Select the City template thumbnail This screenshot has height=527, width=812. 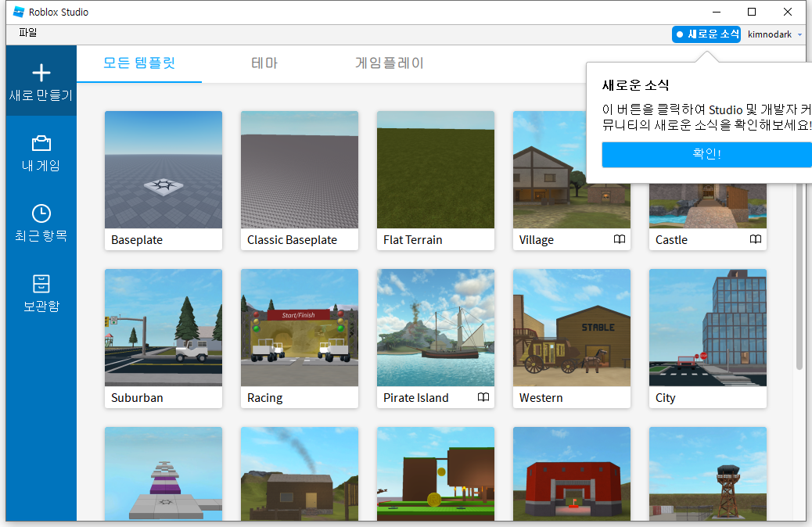[708, 328]
